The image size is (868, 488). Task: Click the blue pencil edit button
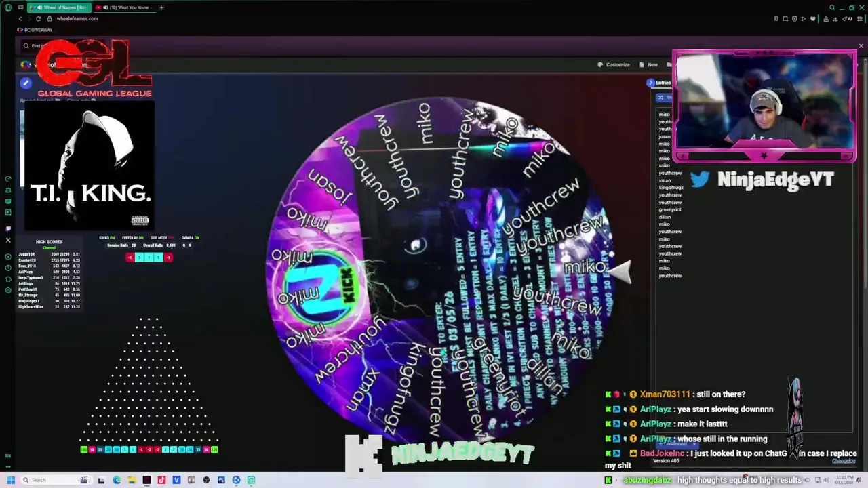[x=26, y=83]
